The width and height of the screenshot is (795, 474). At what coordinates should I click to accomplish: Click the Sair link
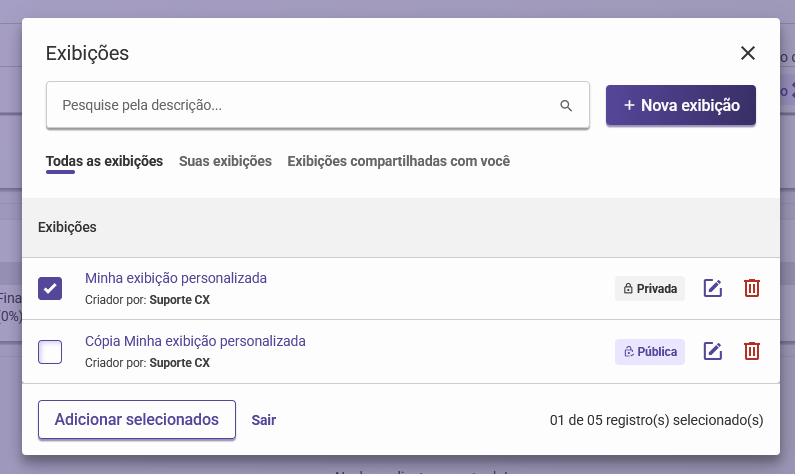tap(264, 420)
